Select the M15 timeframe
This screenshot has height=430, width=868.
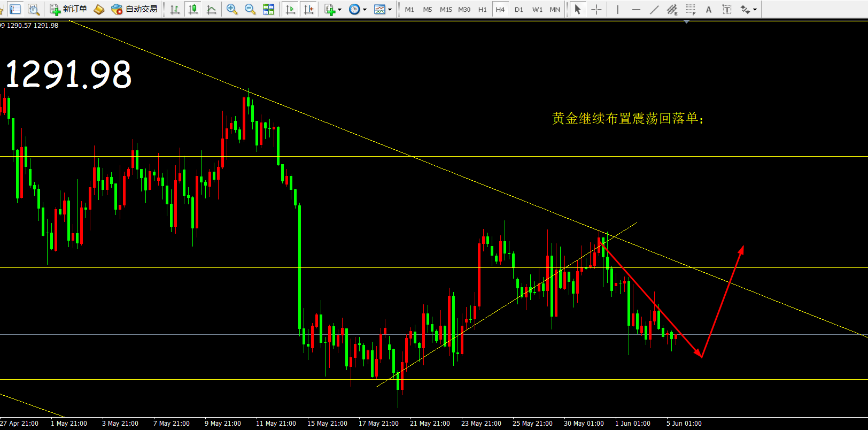tap(446, 10)
